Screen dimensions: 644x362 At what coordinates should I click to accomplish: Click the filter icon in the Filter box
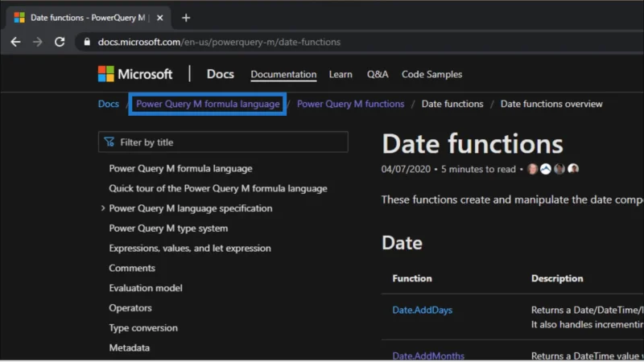pyautogui.click(x=109, y=142)
